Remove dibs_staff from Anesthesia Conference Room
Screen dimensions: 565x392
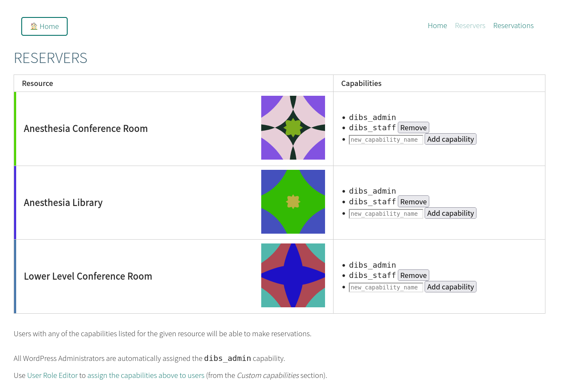click(x=414, y=128)
